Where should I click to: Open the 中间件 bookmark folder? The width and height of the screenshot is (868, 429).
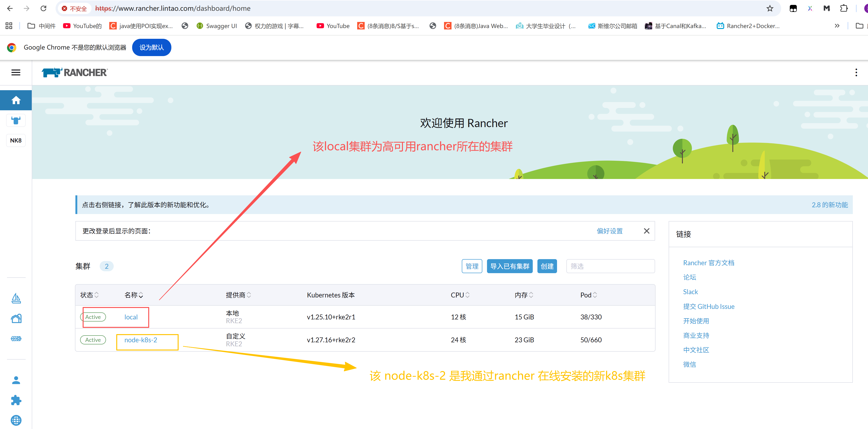tap(42, 26)
